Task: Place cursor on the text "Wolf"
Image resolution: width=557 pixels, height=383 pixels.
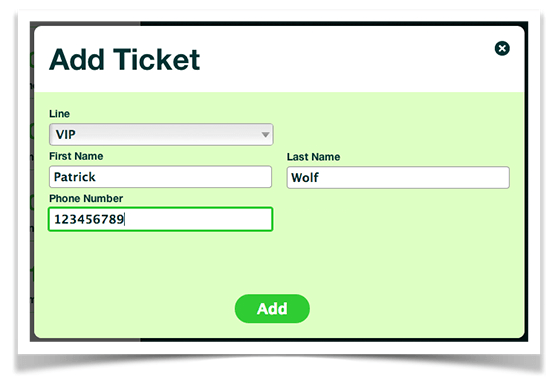Action: [x=305, y=177]
